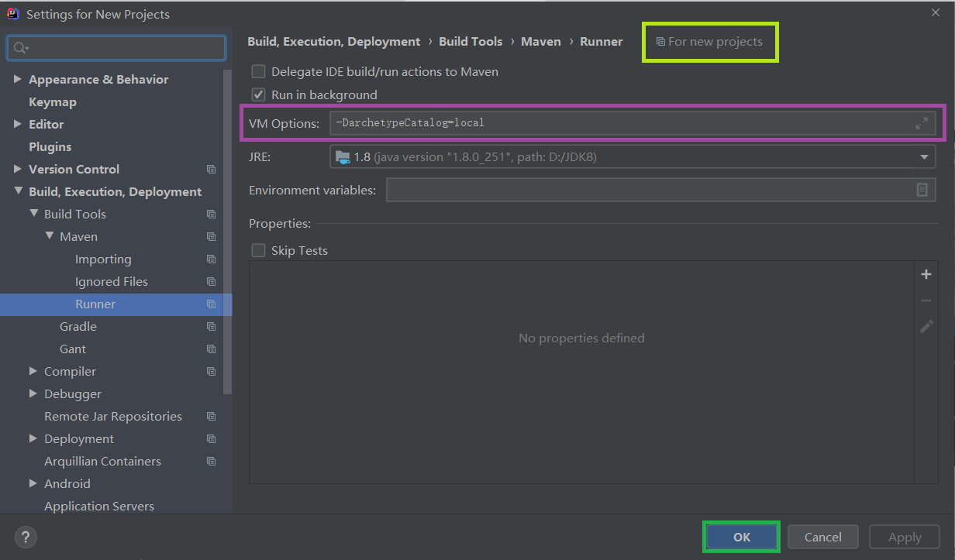Click Maven in the breadcrumb path
This screenshot has height=560, width=955.
(541, 42)
